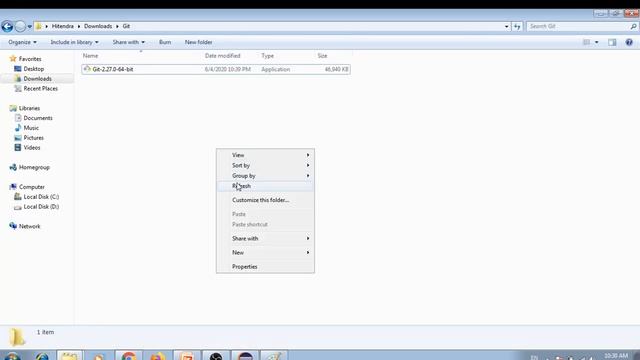Screen dimensions: 640x360
Task: Open the Videos library
Action: tap(31, 148)
